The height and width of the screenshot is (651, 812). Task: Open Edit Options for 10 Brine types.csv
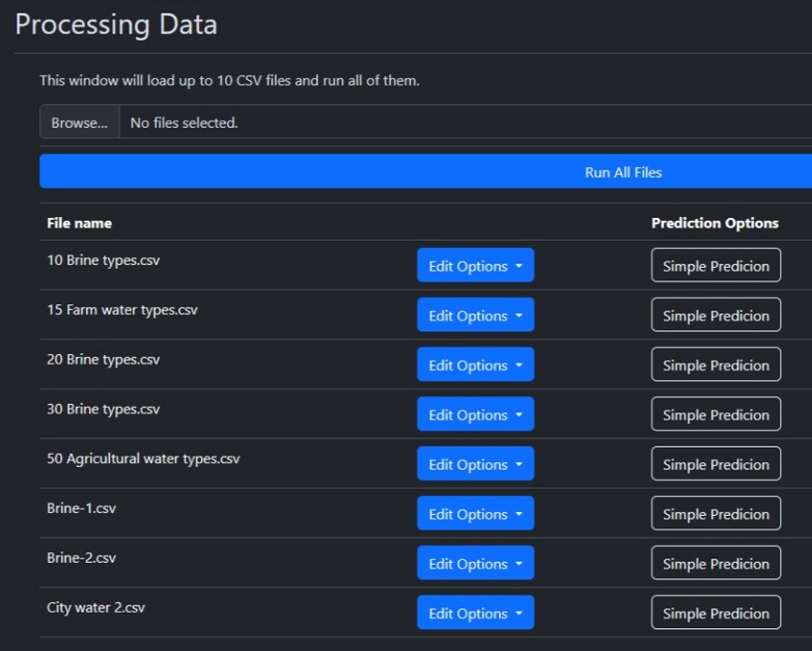coord(475,265)
